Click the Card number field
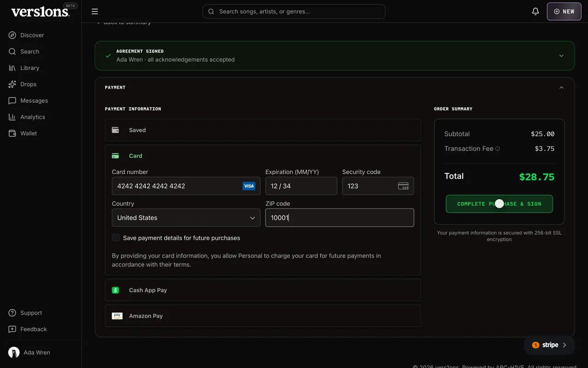 coord(186,186)
